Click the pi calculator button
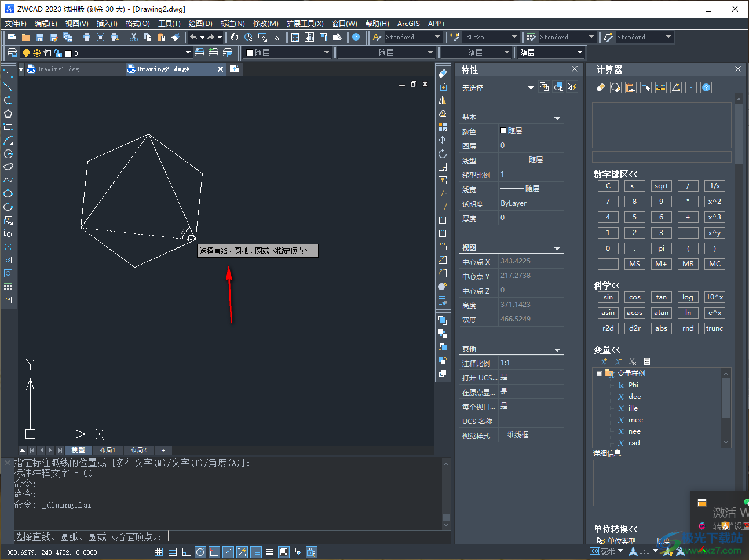749x560 pixels. (x=661, y=248)
